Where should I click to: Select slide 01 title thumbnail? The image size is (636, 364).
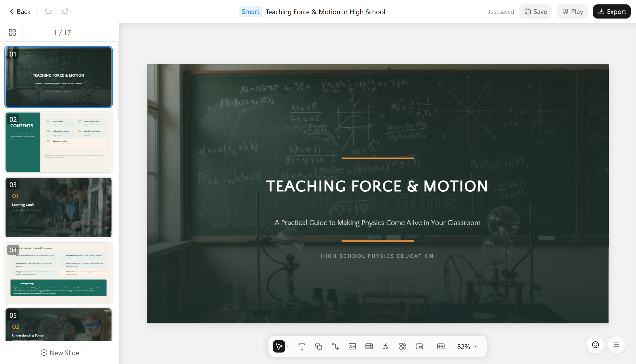(x=59, y=77)
